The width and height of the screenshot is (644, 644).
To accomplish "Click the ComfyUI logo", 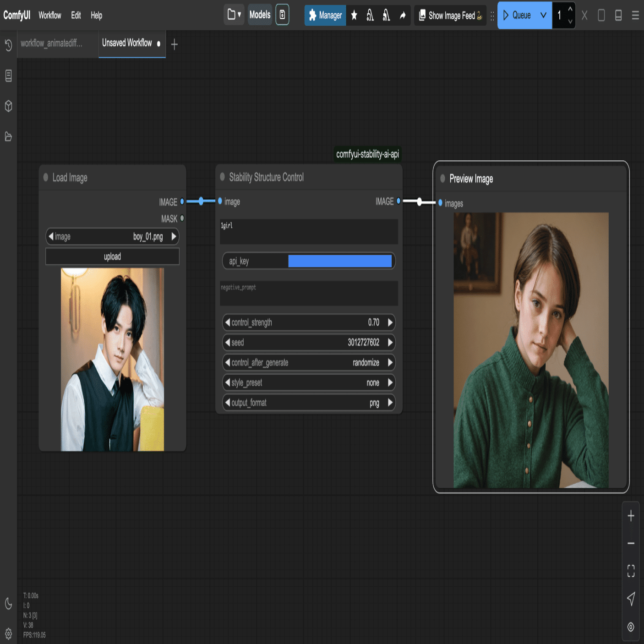I will (16, 15).
